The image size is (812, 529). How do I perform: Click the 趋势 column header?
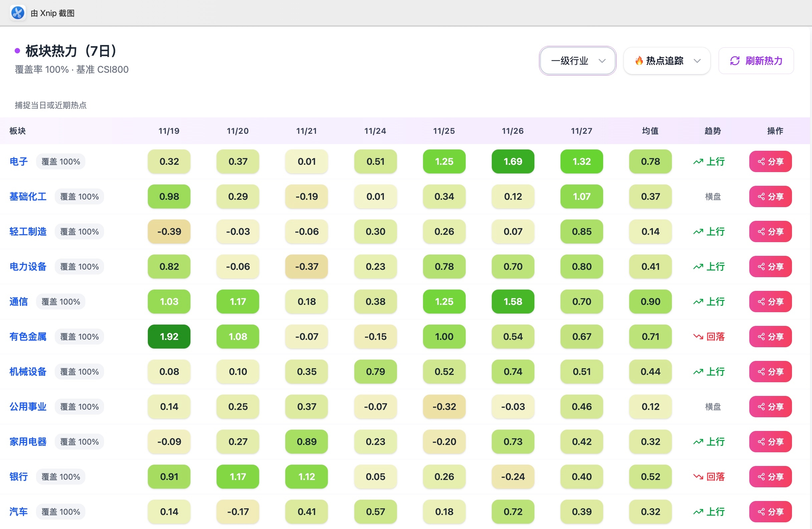tap(712, 131)
